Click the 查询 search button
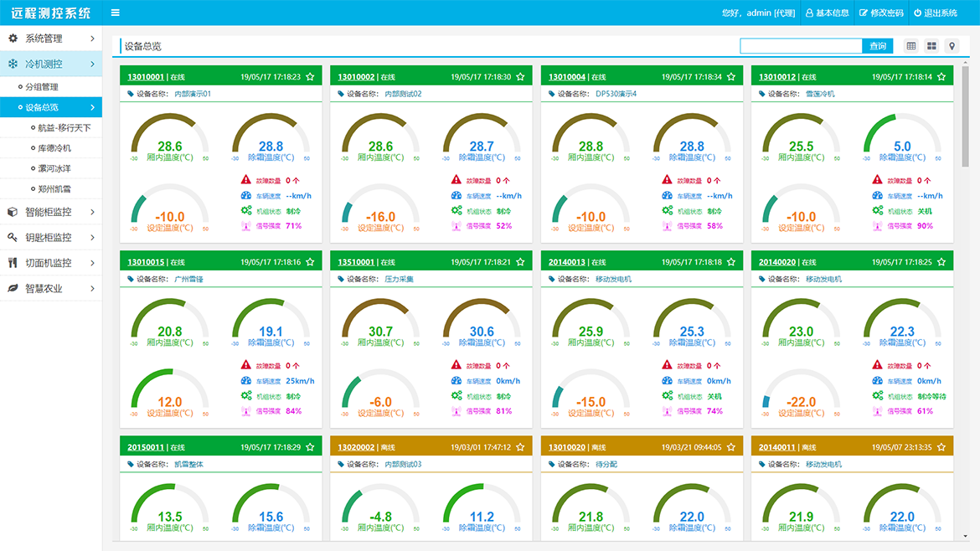The width and height of the screenshot is (980, 551). point(877,46)
